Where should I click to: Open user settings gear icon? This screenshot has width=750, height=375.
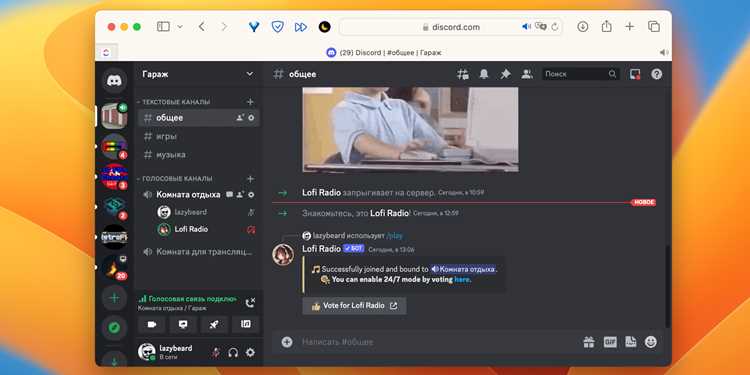point(250,353)
